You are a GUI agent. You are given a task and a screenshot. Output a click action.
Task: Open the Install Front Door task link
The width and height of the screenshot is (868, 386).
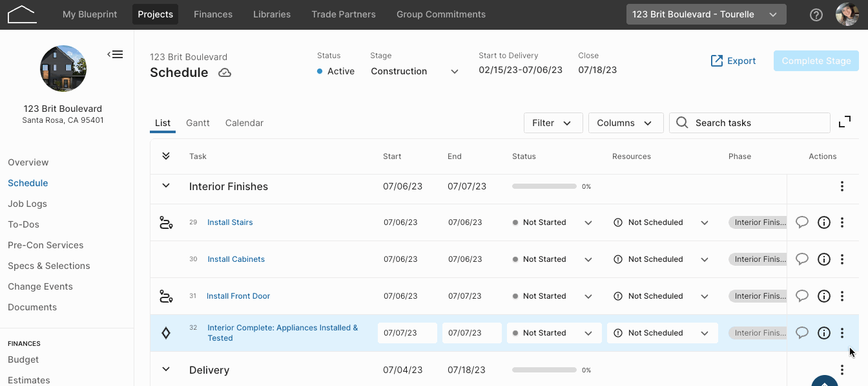point(238,296)
